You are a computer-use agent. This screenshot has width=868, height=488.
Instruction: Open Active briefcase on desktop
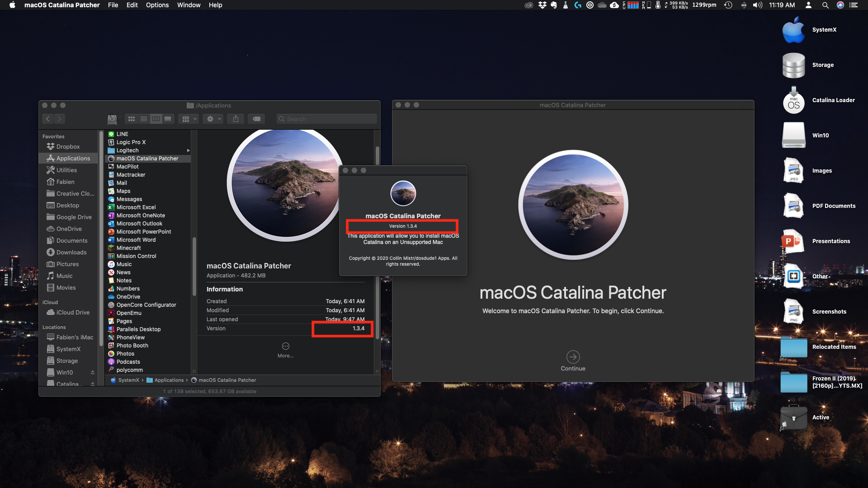click(x=794, y=418)
